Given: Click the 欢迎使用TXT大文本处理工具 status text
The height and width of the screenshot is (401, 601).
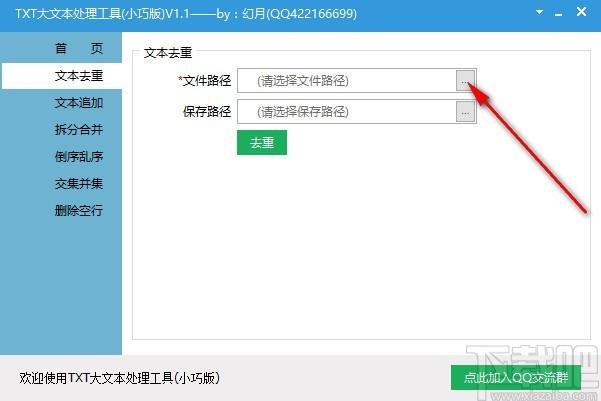Looking at the screenshot, I should point(120,378).
